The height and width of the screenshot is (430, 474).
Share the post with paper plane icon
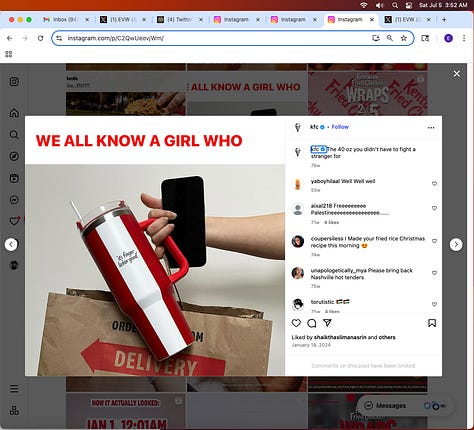(327, 323)
